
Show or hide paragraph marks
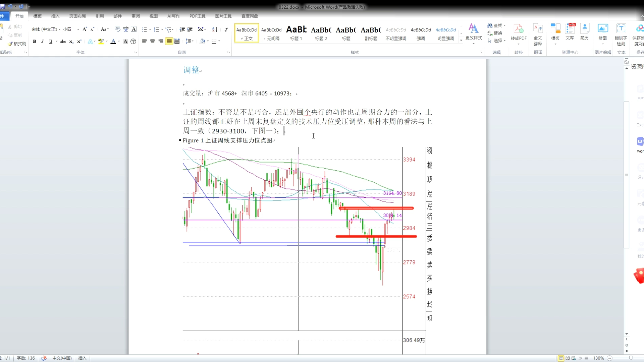click(x=226, y=29)
